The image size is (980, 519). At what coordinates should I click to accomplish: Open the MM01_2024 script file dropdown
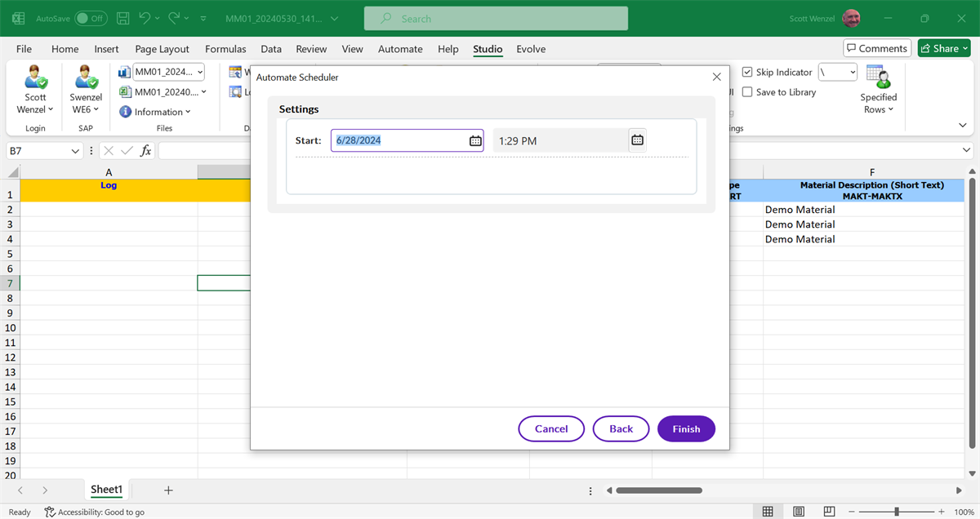point(200,73)
